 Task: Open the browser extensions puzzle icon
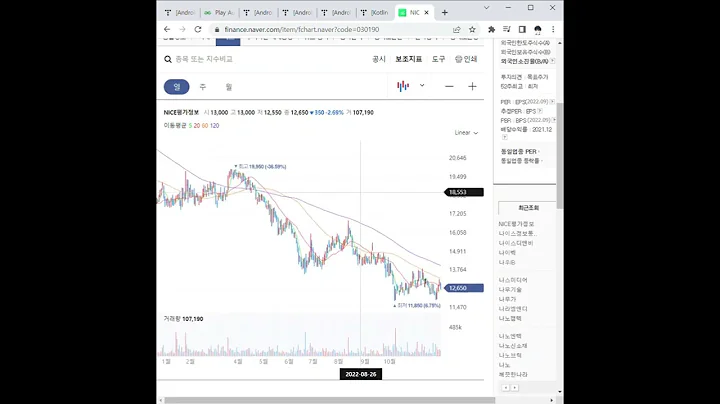(x=491, y=29)
